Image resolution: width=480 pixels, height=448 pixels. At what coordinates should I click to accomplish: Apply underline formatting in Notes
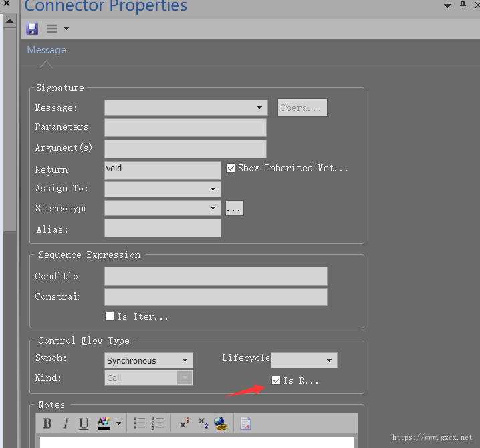(84, 423)
